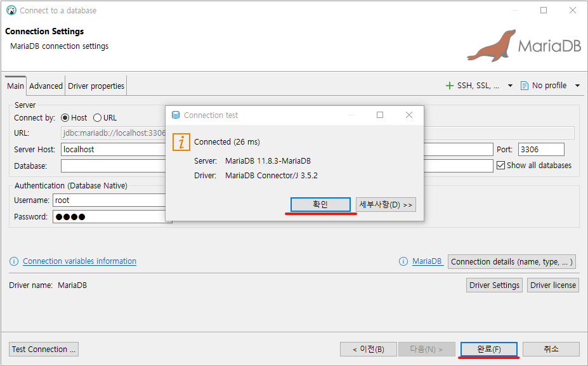This screenshot has width=588, height=366.
Task: Click the Connection test database icon
Action: (176, 115)
